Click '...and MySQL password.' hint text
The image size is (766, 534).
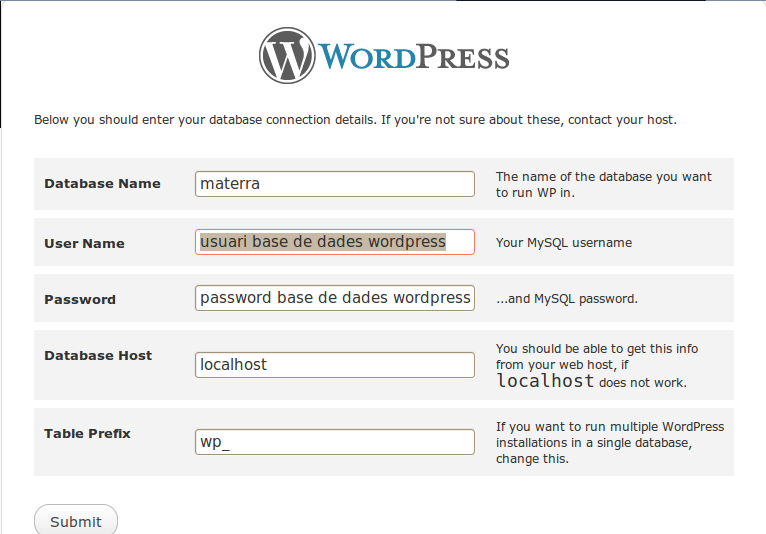click(567, 299)
